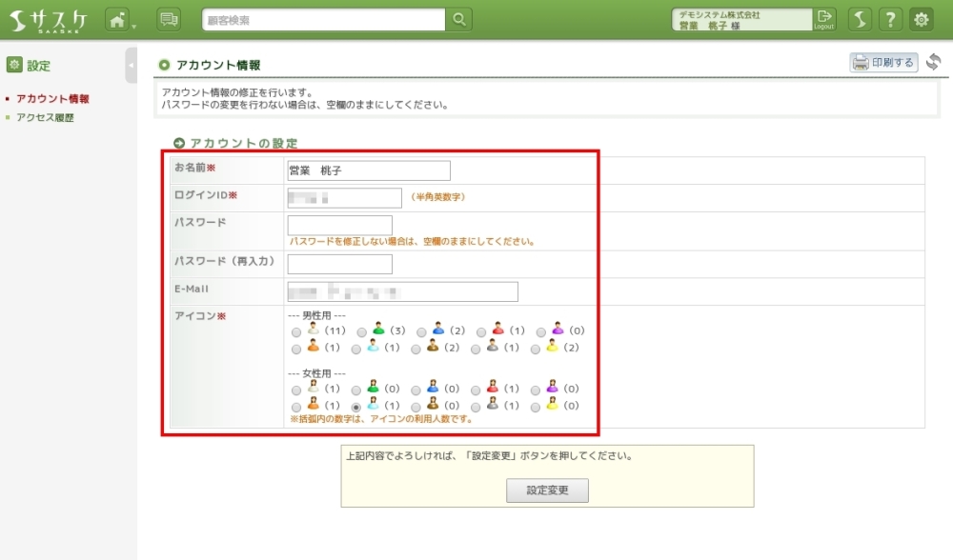Choose the male white avatar with 11 users
The width and height of the screenshot is (953, 560).
click(296, 332)
